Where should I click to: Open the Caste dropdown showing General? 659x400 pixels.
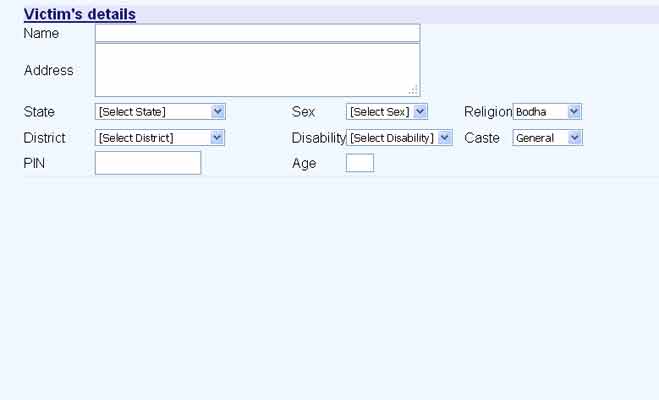547,137
